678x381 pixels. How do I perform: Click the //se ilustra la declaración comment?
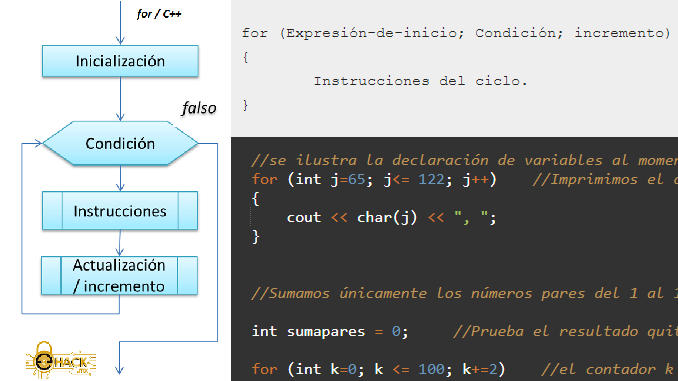click(464, 160)
